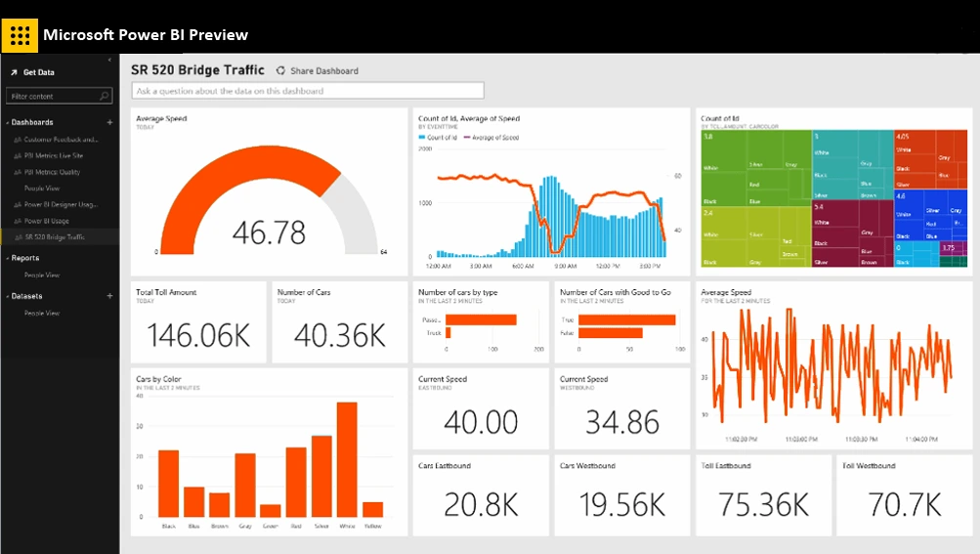This screenshot has height=554, width=980.
Task: Click the Get Data arrow icon
Action: click(14, 72)
